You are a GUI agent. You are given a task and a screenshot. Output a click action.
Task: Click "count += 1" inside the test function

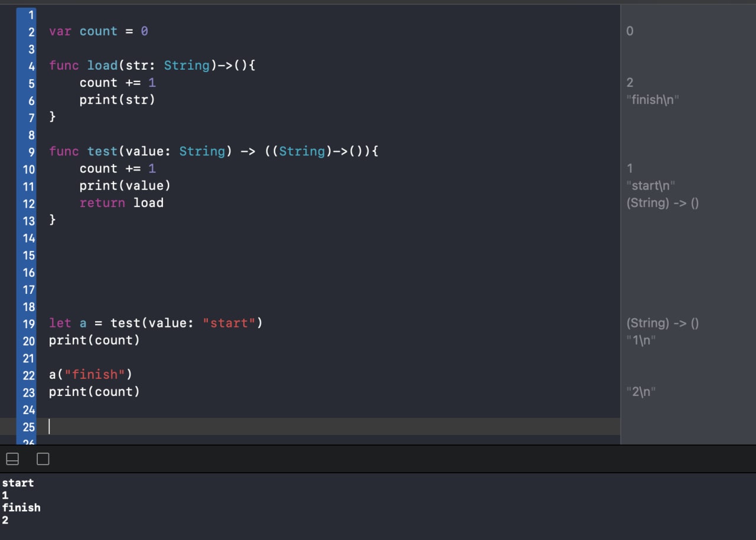click(118, 168)
